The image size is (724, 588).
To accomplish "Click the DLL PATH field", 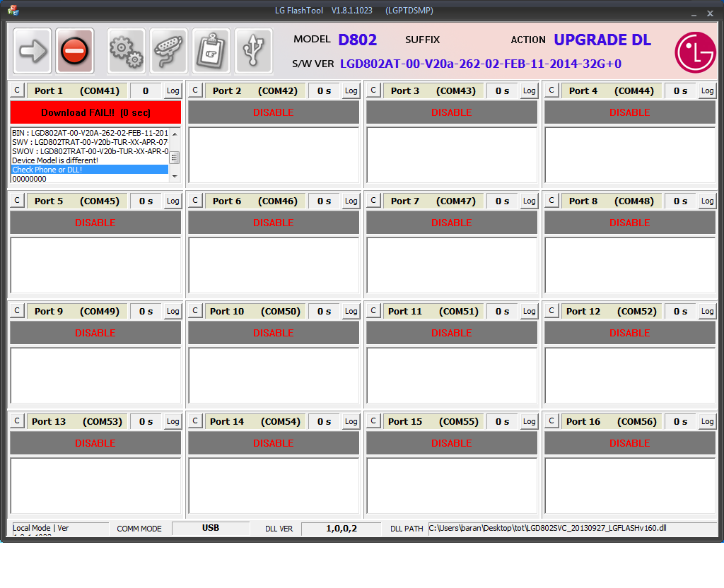I will point(572,529).
